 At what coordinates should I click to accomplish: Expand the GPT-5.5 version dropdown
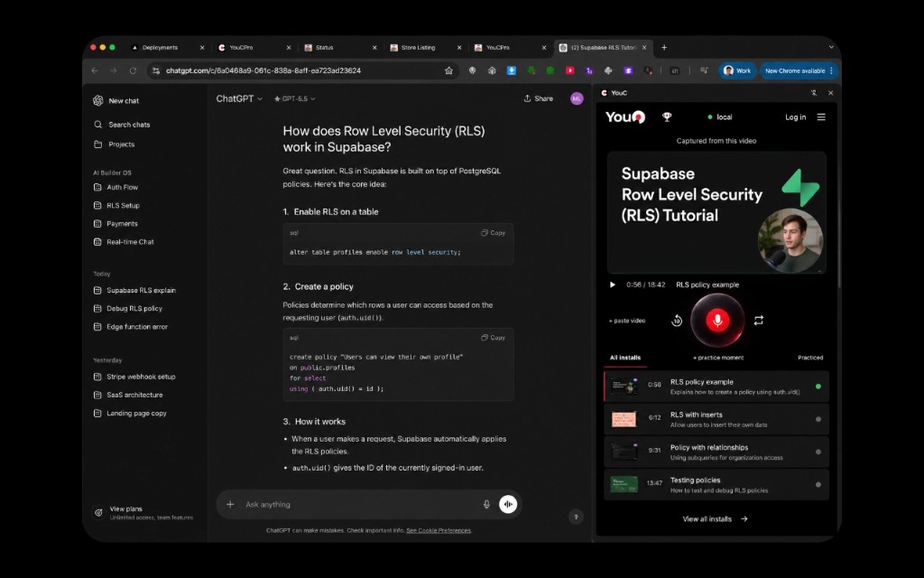[x=295, y=98]
